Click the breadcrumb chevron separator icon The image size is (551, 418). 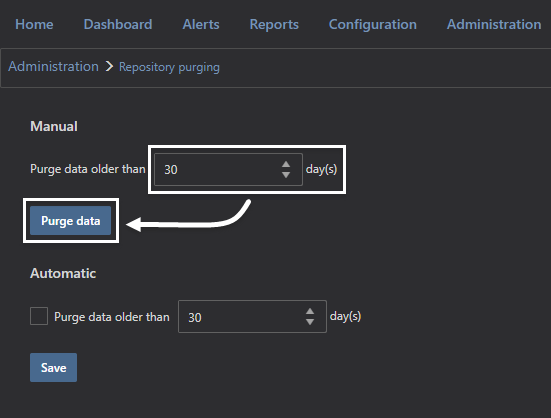109,66
